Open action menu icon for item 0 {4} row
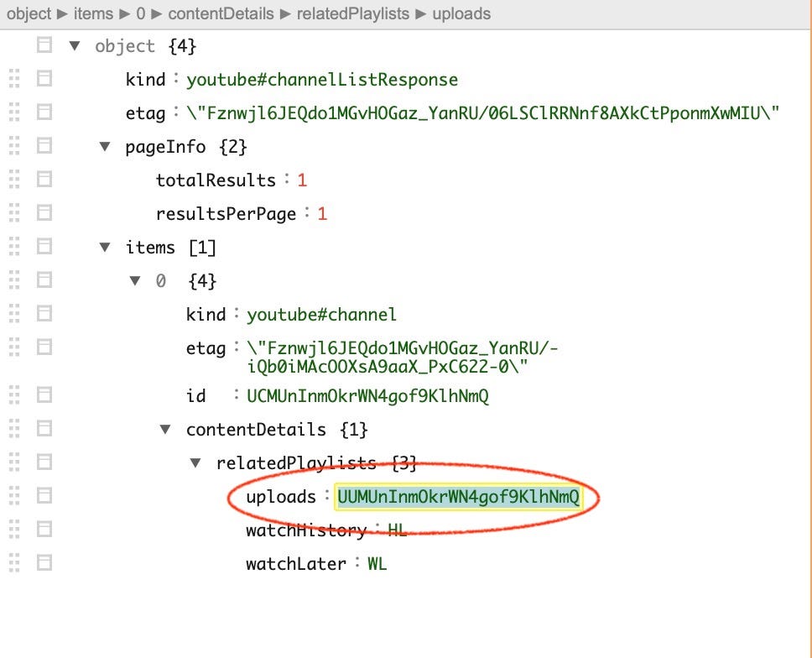812x658 pixels. point(44,279)
